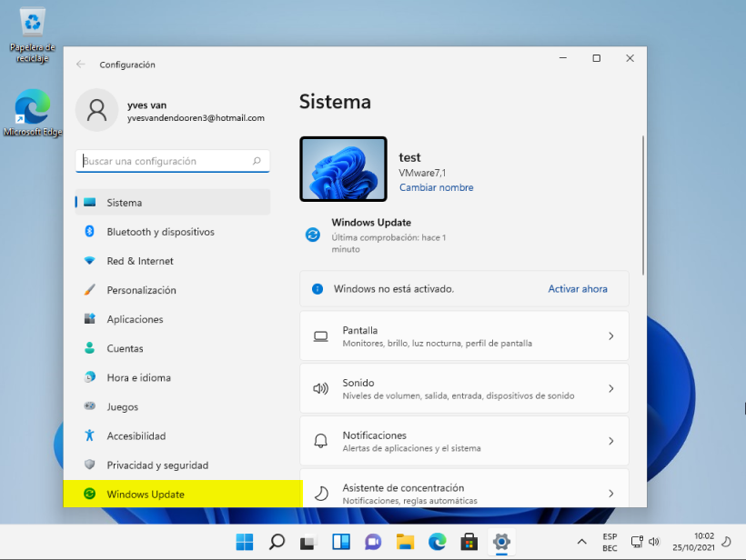Click the Buscar una configuración field
This screenshot has width=746, height=560.
click(x=173, y=161)
